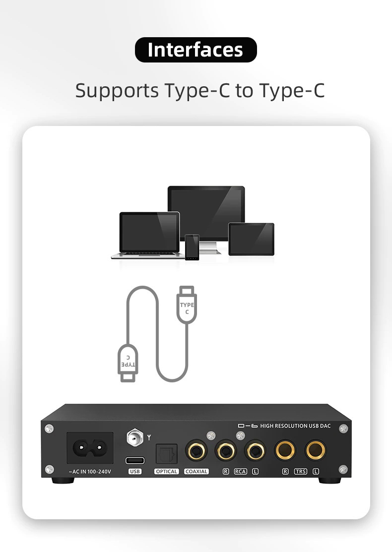Click the optical input port

tap(167, 454)
